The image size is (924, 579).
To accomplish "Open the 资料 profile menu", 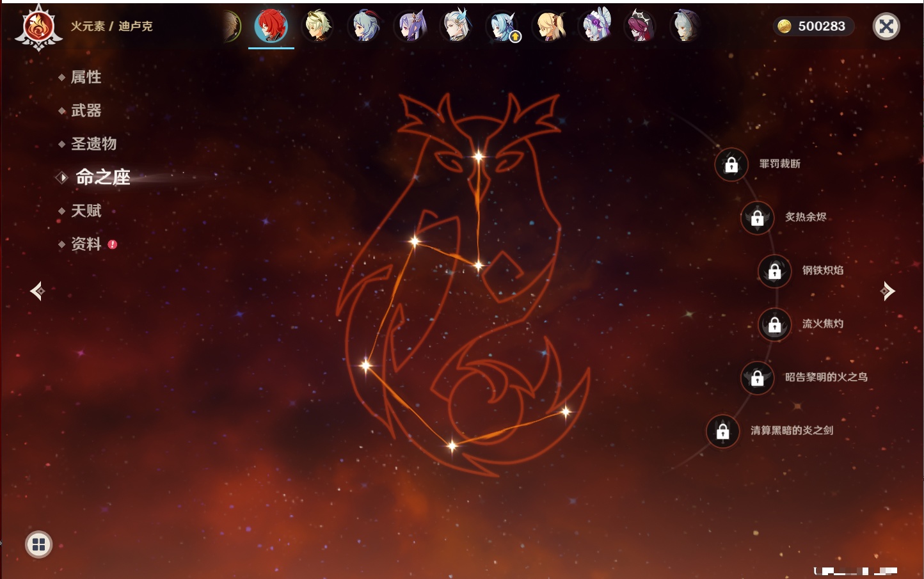I will (x=86, y=244).
